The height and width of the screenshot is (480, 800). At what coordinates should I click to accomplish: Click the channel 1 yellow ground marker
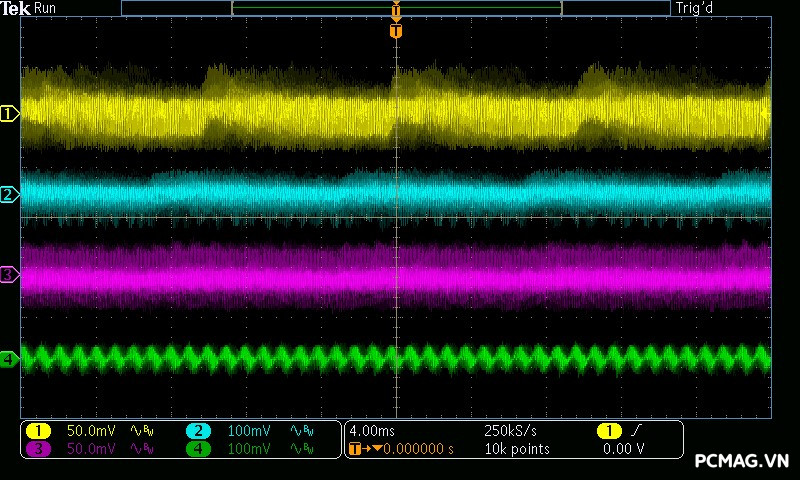click(9, 114)
